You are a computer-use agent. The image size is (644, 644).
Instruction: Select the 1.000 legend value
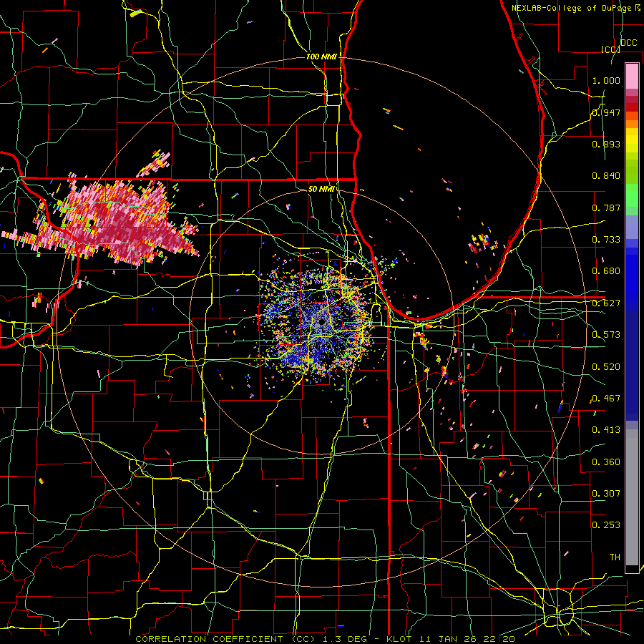coord(606,80)
